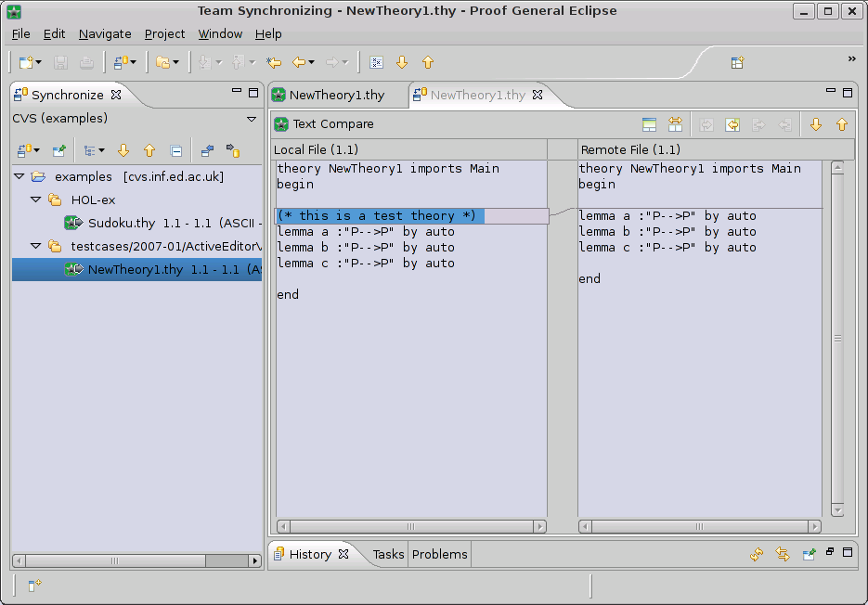Screen dimensions: 868x605
Task: Minimize the Synchronize view panel
Action: click(237, 90)
